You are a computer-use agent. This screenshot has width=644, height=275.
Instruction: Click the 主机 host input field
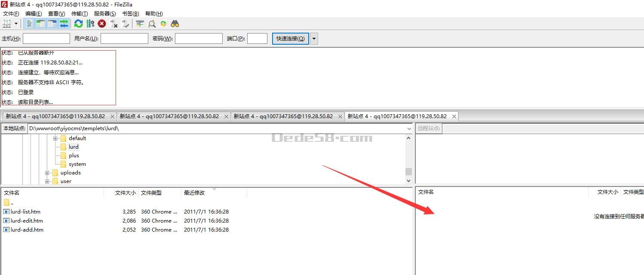(x=46, y=39)
